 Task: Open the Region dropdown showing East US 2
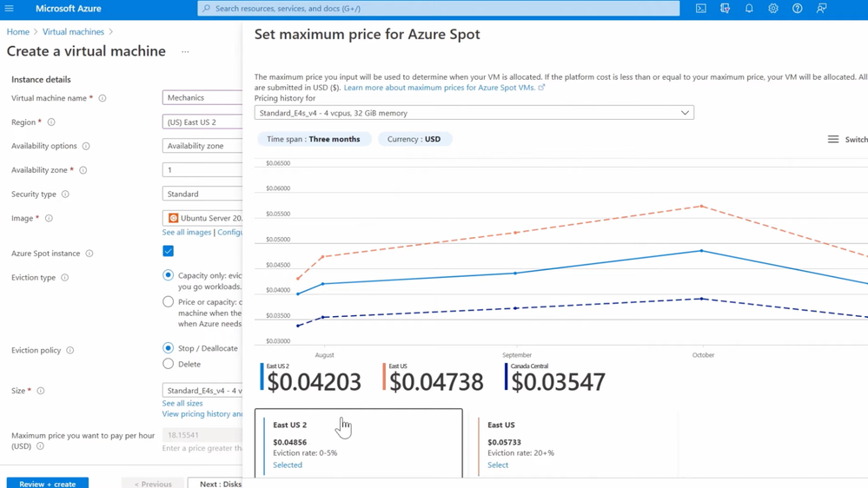click(x=202, y=122)
